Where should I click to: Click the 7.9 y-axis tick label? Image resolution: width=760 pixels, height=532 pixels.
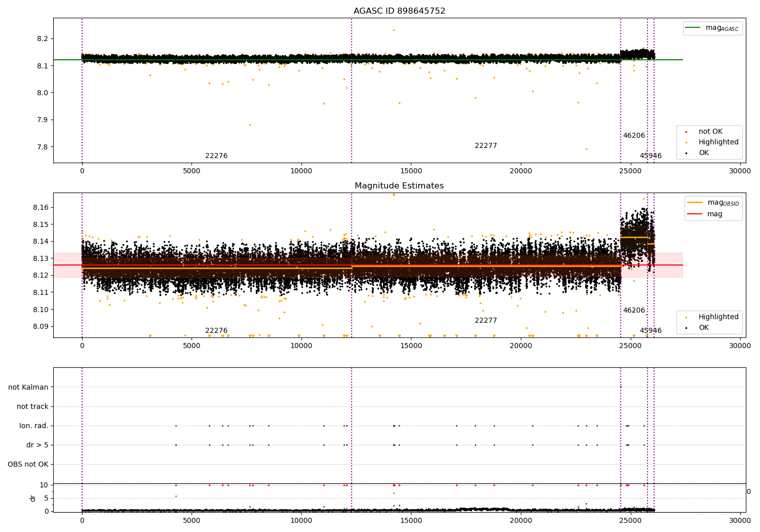(43, 120)
